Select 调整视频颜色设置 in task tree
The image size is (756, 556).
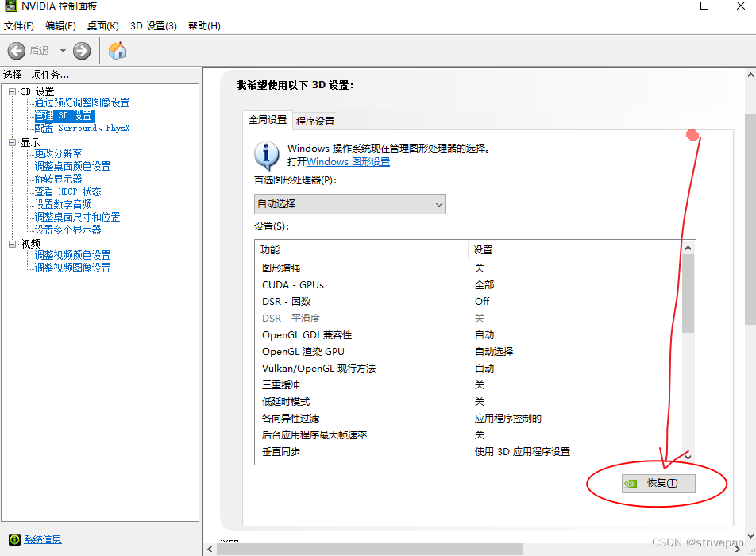[x=73, y=255]
